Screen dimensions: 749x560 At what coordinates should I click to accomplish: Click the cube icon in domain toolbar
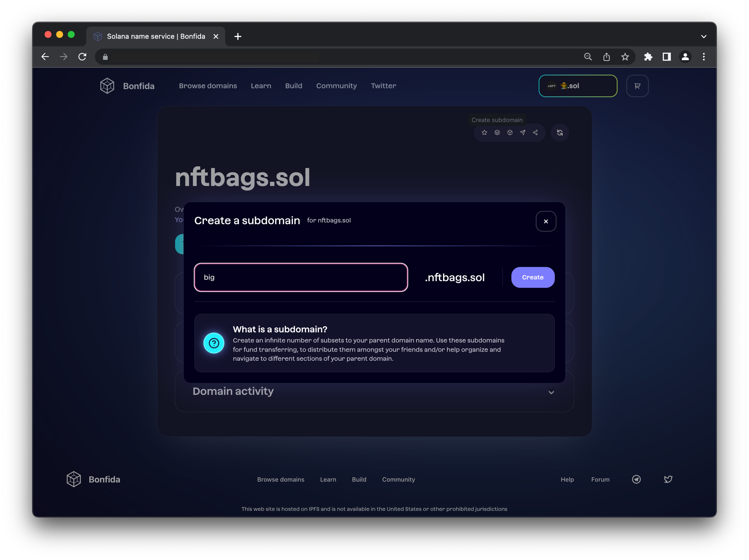tap(510, 132)
